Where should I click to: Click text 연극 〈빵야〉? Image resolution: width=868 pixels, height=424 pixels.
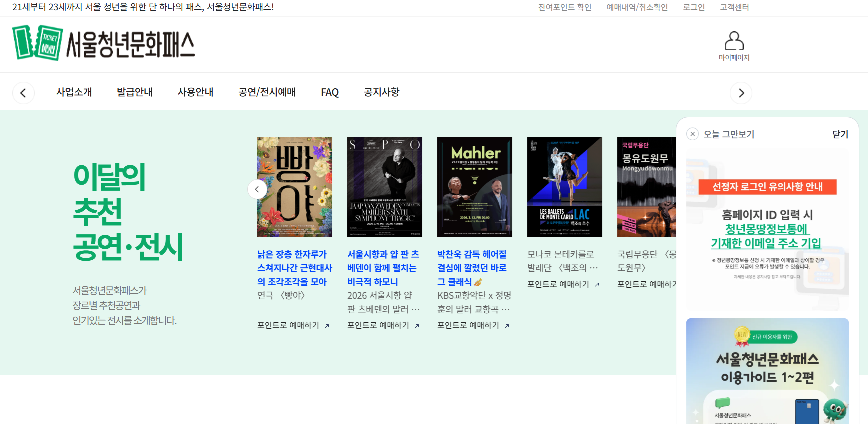[x=281, y=296]
